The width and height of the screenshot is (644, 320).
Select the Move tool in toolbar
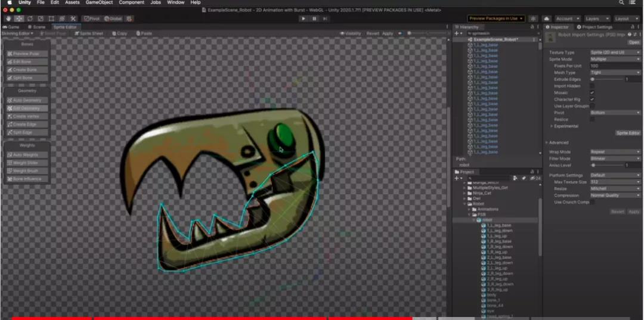(x=19, y=18)
